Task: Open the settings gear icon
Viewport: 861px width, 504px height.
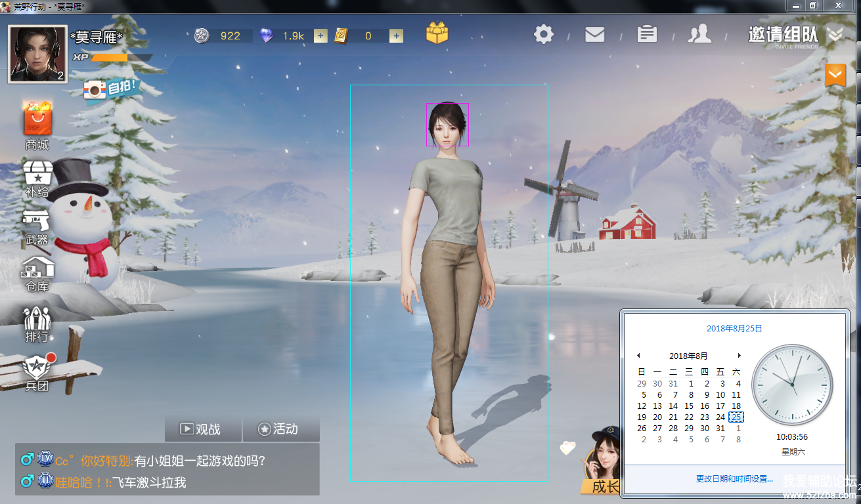Action: 544,34
